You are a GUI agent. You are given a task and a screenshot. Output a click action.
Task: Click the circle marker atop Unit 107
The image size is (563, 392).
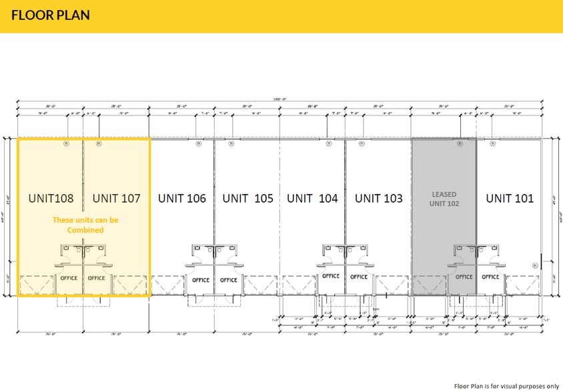tap(99, 143)
